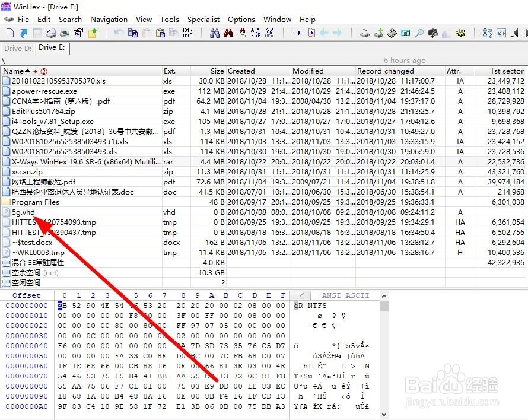
Task: Click the Open Disk drive icon
Action: [x=365, y=33]
